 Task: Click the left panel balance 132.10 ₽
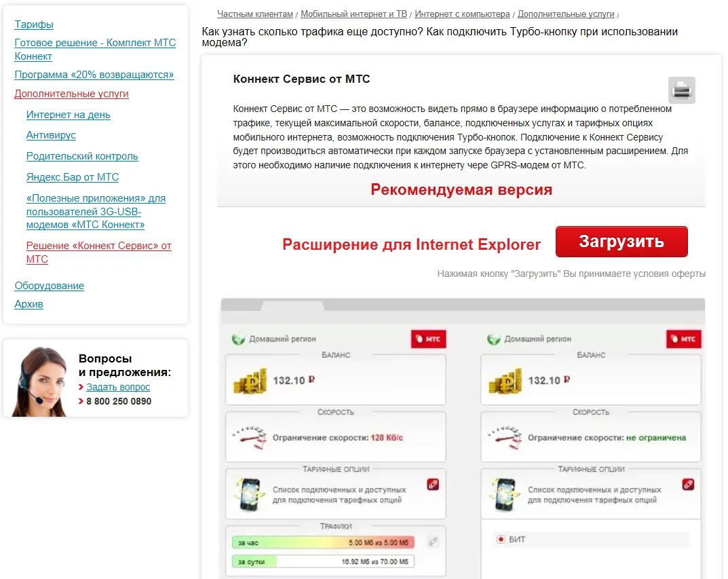click(x=294, y=380)
